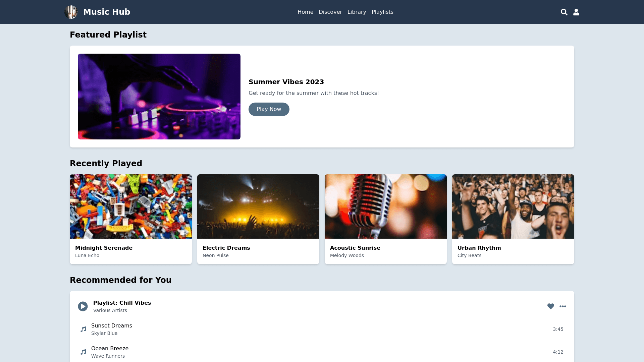The height and width of the screenshot is (362, 644).
Task: Click the Music Hub title text
Action: pyautogui.click(x=106, y=12)
